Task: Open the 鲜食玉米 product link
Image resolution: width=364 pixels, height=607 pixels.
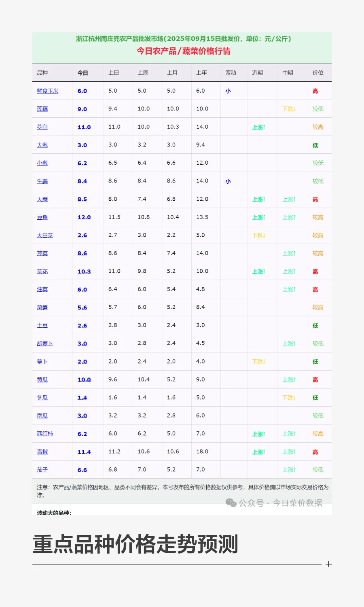Action: coord(48,91)
